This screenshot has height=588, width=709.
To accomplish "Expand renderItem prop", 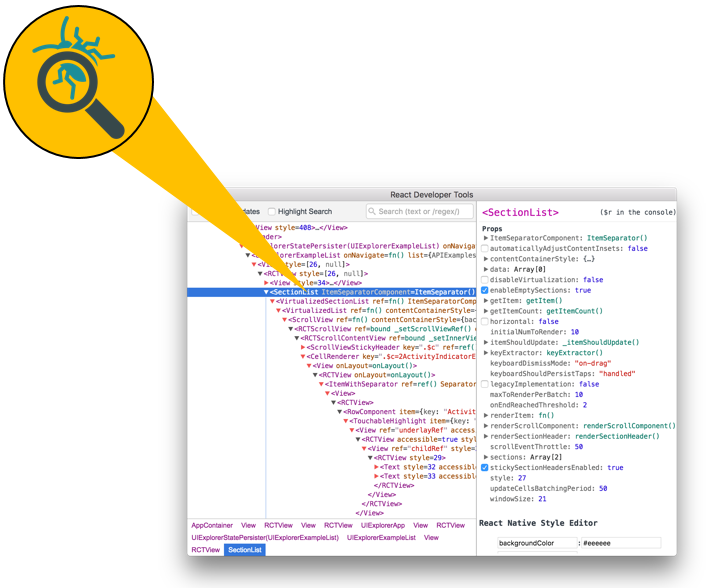I will (486, 415).
